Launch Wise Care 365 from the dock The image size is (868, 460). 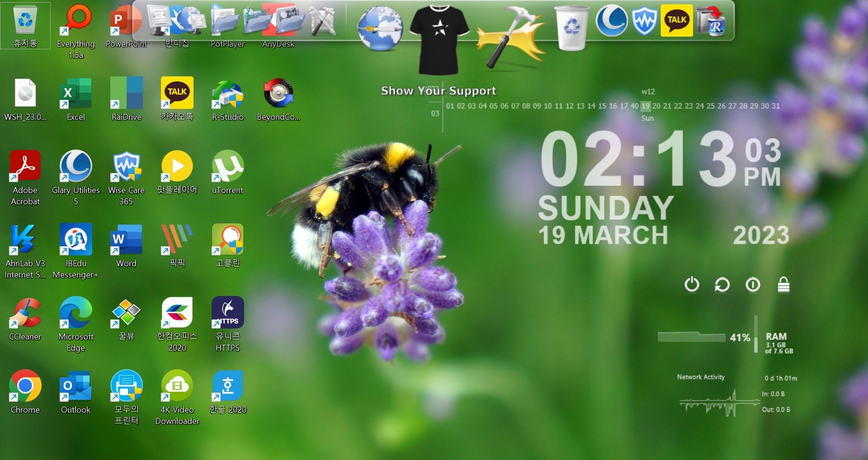[644, 20]
